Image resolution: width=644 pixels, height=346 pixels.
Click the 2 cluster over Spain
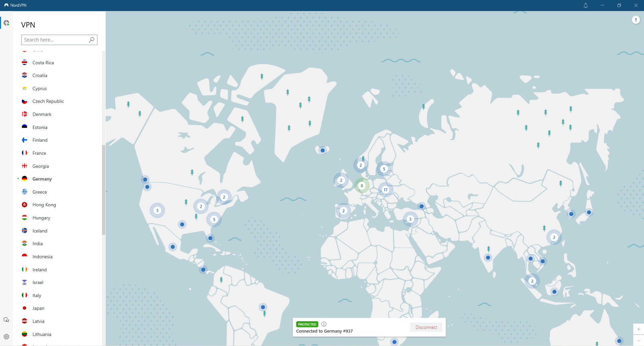[343, 211]
